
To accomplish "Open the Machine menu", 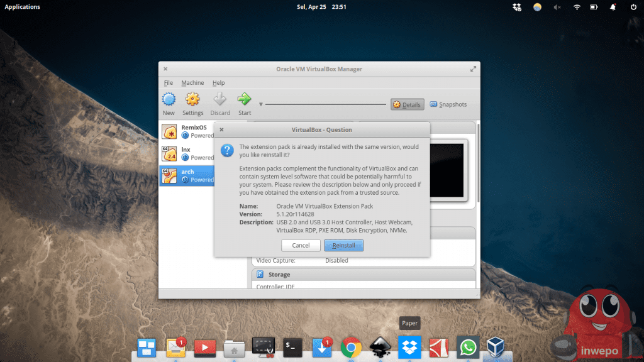I will click(192, 83).
